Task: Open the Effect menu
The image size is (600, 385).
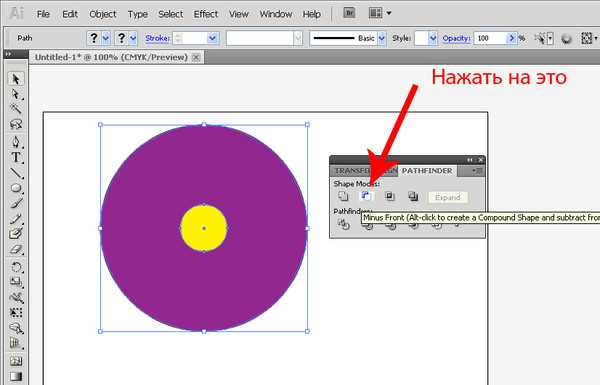Action: click(x=205, y=14)
